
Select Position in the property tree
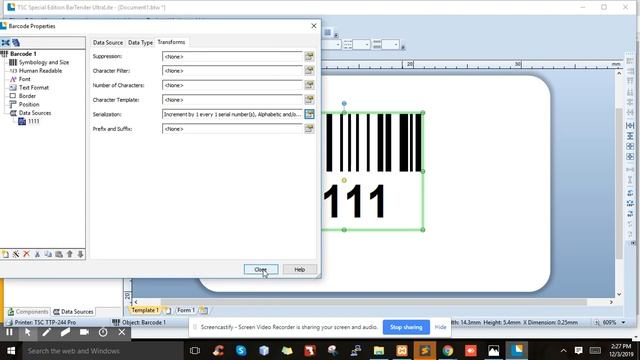tap(29, 104)
